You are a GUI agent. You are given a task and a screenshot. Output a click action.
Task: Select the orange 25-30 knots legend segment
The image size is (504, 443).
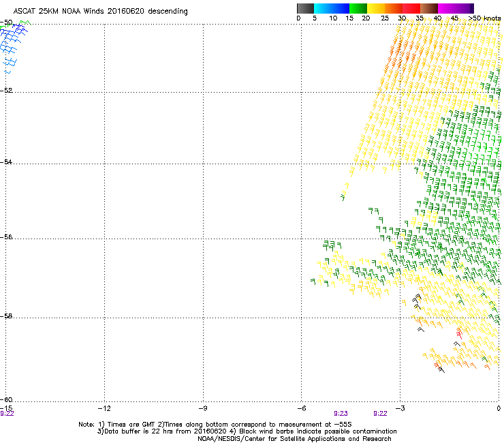[394, 8]
